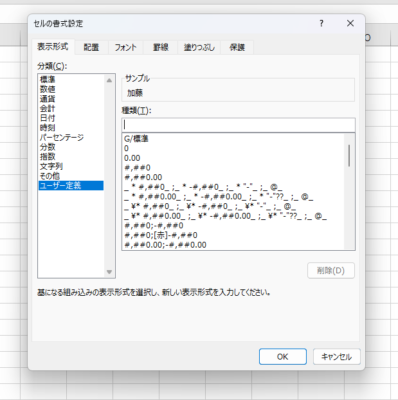Switch to the 表示形式 tab
Viewport: 398px width, 400px height.
pyautogui.click(x=53, y=47)
